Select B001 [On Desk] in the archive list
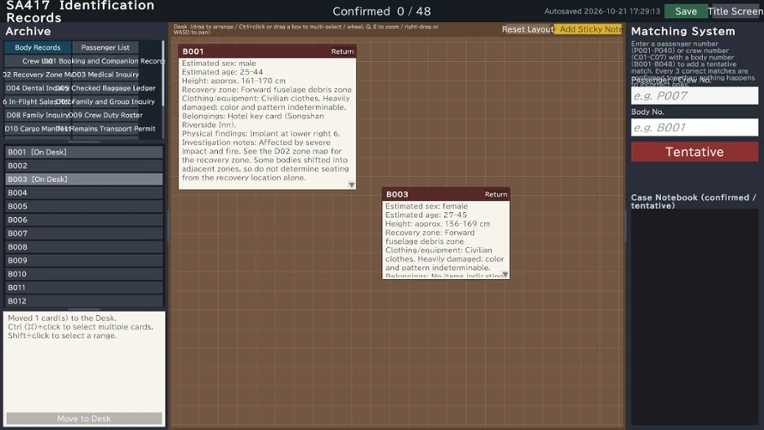This screenshot has height=430, width=764. pos(84,152)
